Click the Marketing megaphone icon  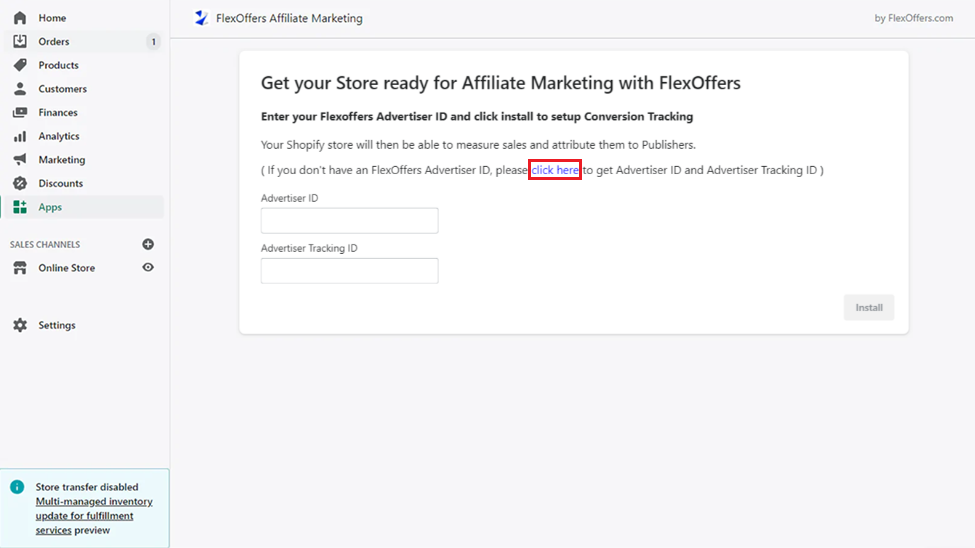click(x=20, y=160)
